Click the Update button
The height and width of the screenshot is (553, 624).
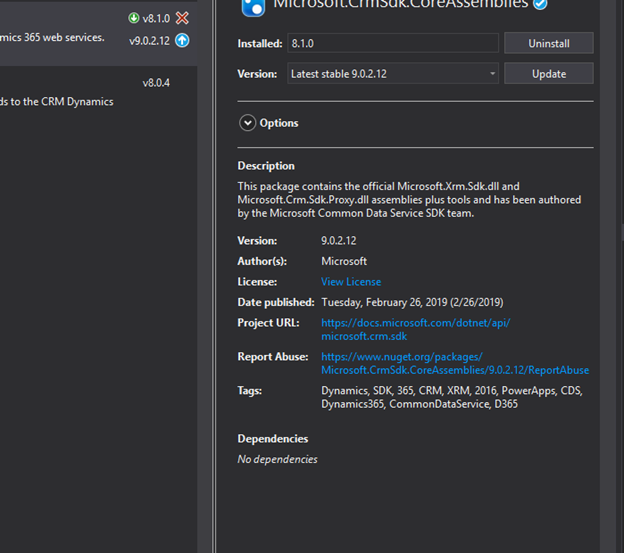click(x=549, y=74)
